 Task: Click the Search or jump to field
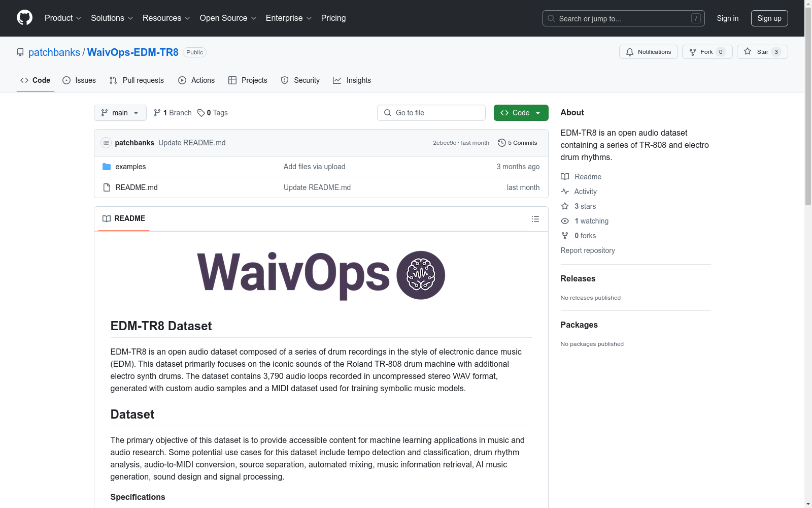tap(624, 18)
